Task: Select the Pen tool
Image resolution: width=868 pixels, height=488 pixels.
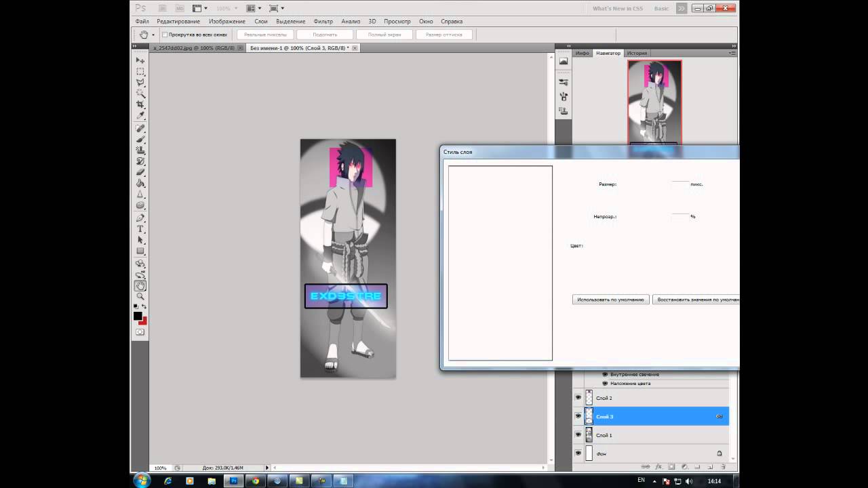Action: (x=140, y=218)
